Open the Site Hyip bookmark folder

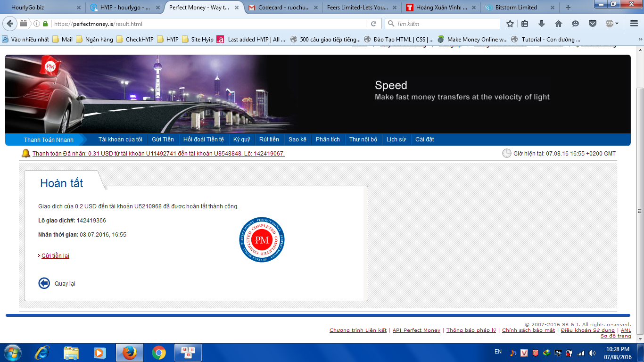click(x=198, y=40)
